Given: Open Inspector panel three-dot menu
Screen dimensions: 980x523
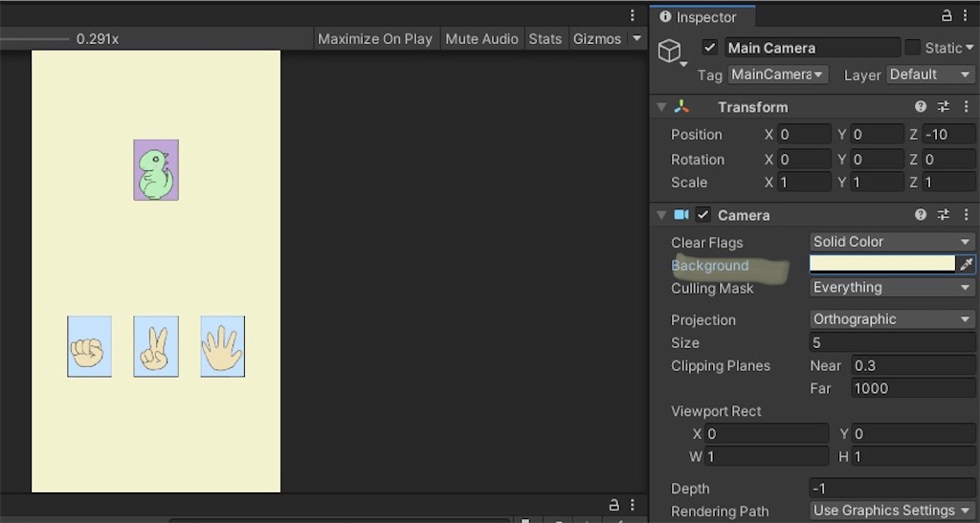Looking at the screenshot, I should (966, 16).
